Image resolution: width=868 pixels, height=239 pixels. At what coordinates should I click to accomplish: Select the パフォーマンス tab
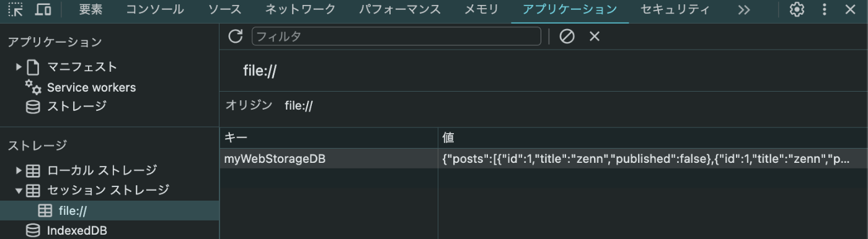coord(400,9)
